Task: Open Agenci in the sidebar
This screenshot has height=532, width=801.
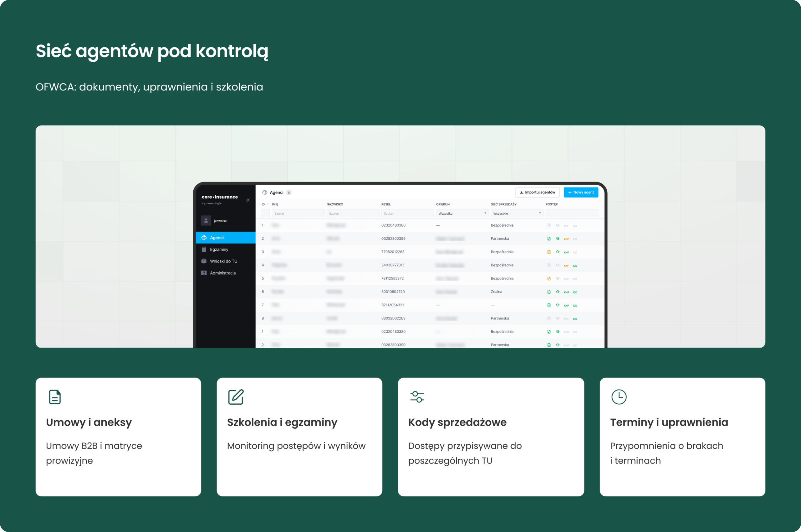Action: (x=226, y=238)
